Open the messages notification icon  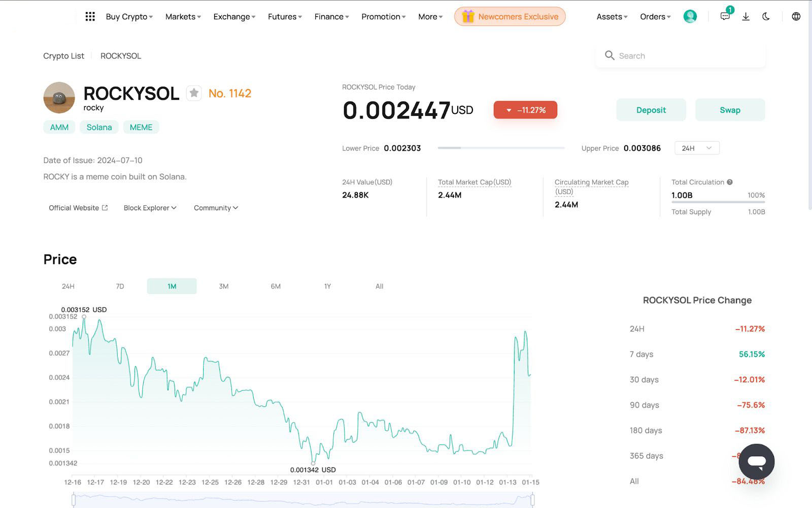point(725,17)
